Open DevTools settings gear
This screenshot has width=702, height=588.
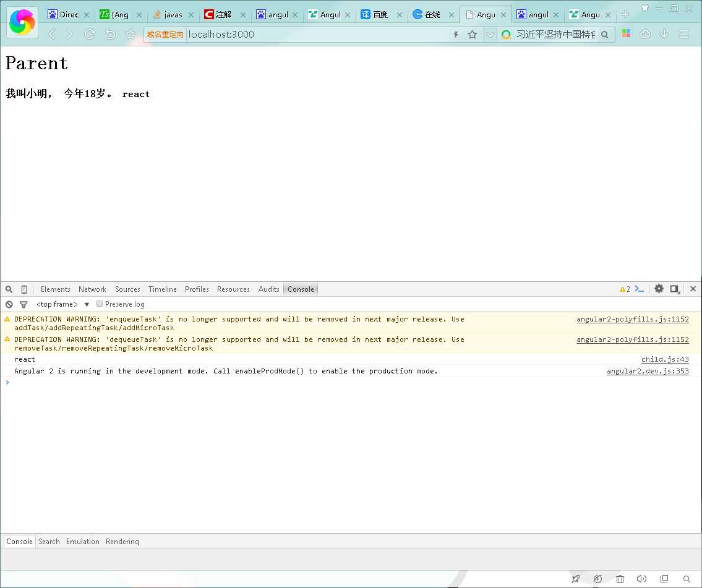coord(659,289)
